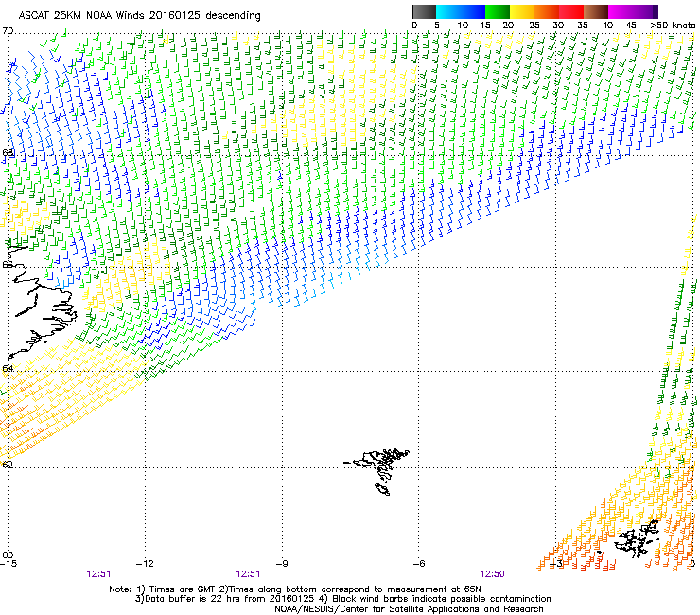Click the Iceland coastline outline

coord(41,302)
